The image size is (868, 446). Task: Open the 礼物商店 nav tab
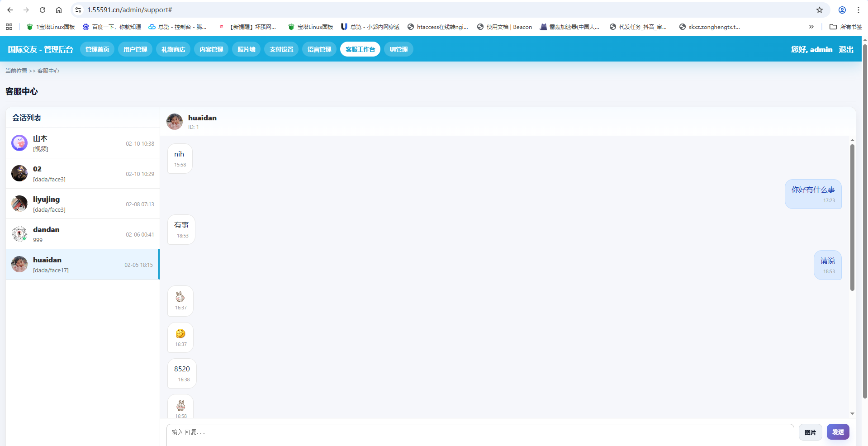(x=173, y=49)
